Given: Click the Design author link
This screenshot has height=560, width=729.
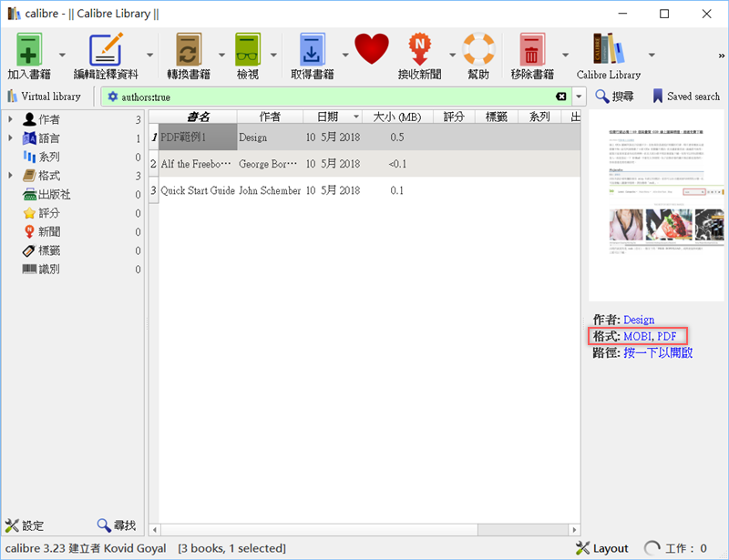Looking at the screenshot, I should tap(639, 320).
